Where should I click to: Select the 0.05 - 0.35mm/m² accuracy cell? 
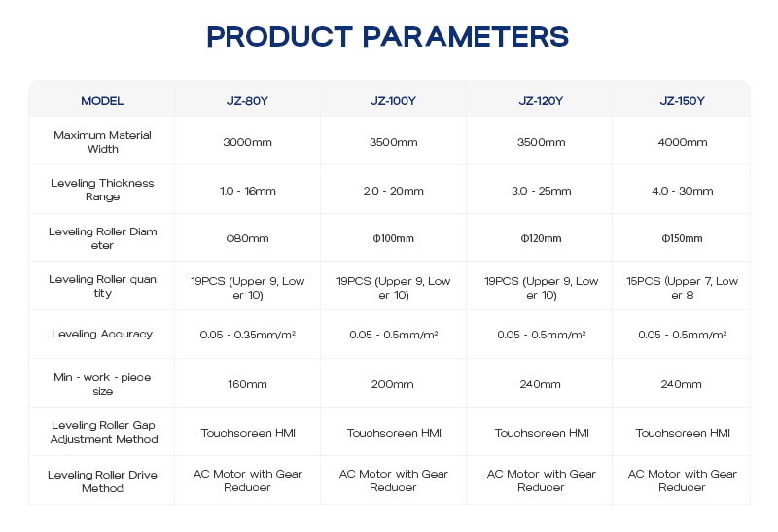point(247,335)
